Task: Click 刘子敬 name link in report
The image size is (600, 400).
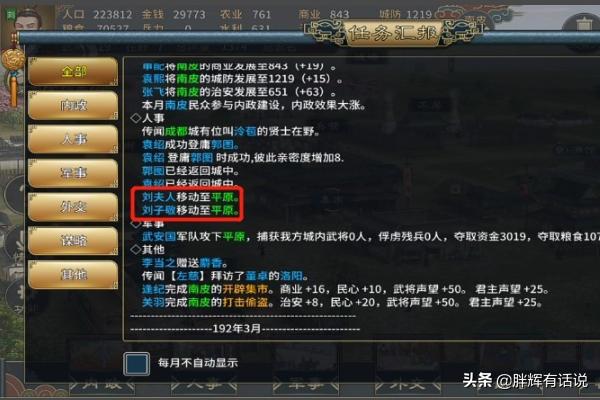Action: [159, 210]
